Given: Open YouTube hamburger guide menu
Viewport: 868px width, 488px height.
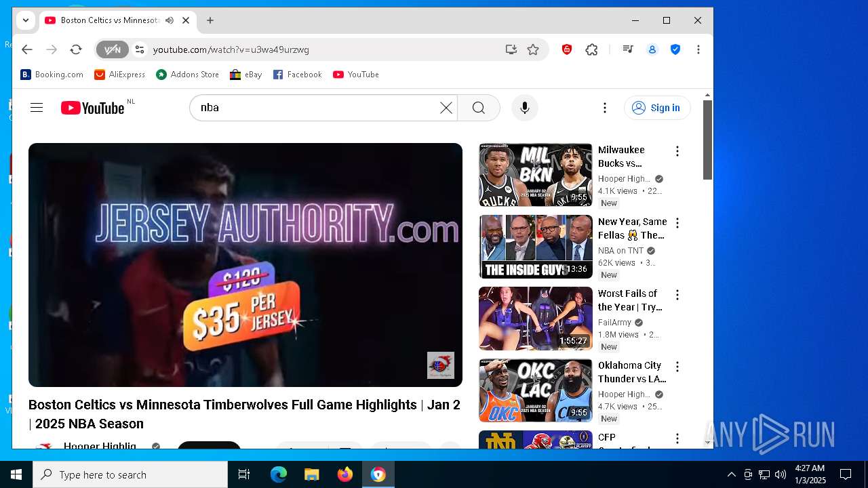Looking at the screenshot, I should 37,108.
